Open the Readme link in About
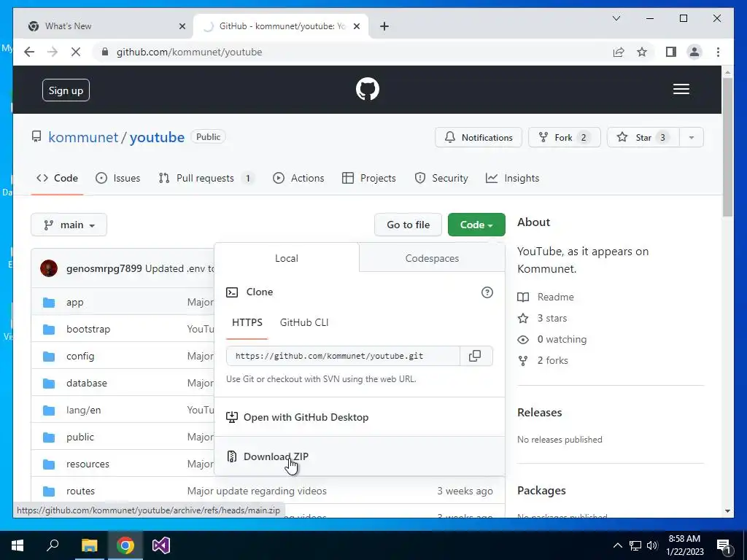 [555, 297]
